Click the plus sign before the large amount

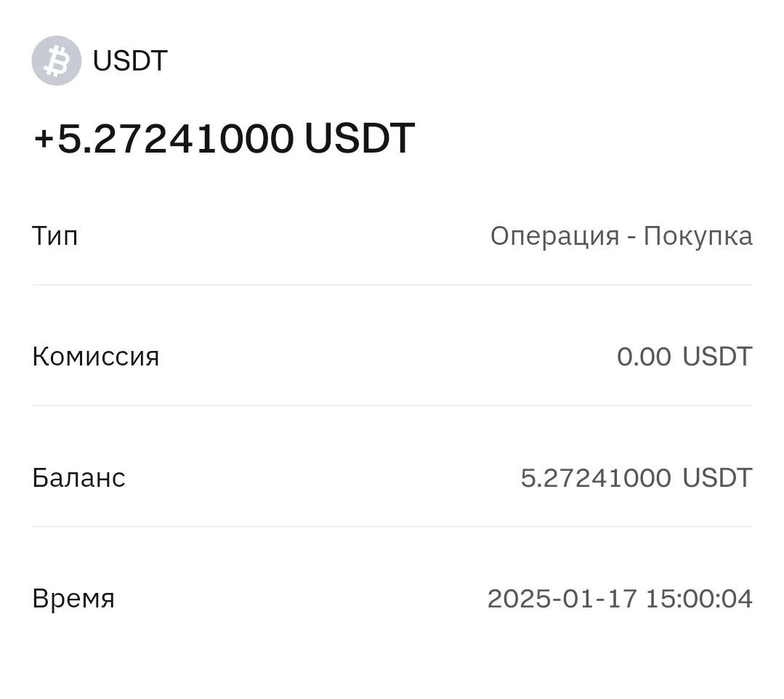coord(44,139)
